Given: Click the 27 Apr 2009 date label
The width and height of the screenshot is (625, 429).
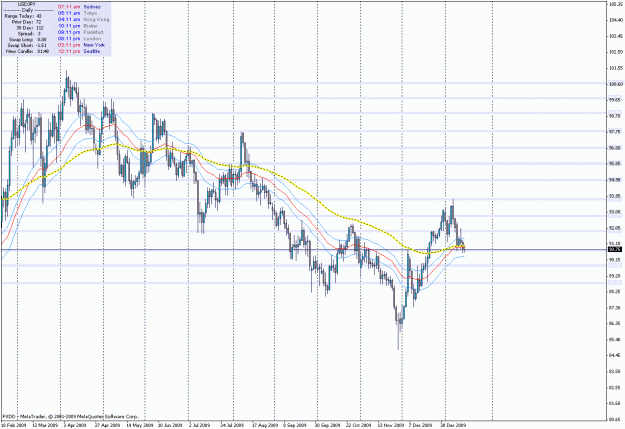Looking at the screenshot, I should (x=108, y=425).
